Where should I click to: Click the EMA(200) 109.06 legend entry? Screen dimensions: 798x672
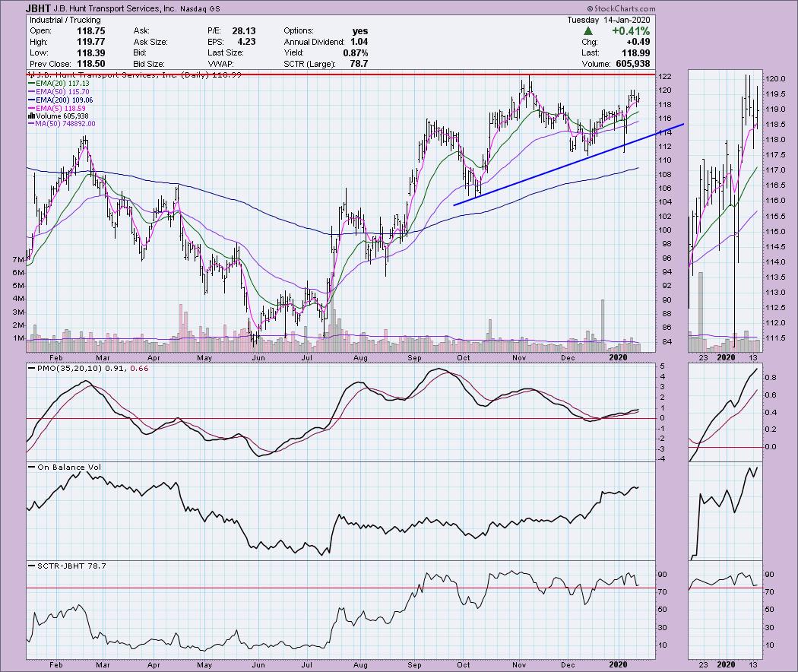pos(61,100)
